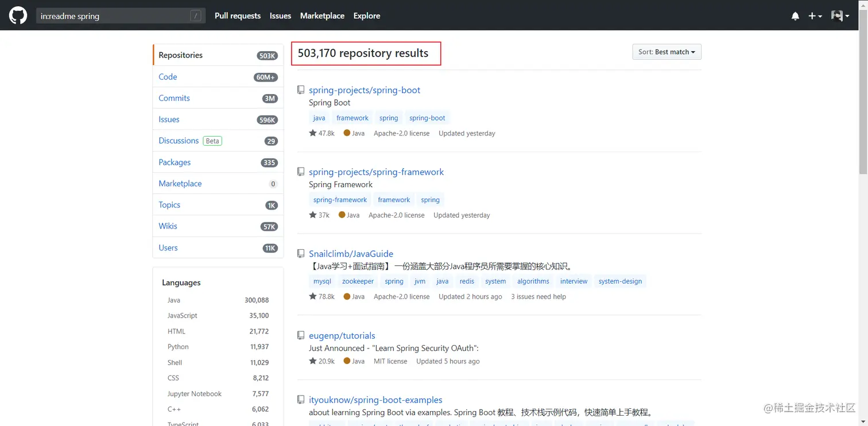Image resolution: width=868 pixels, height=426 pixels.
Task: Click star icon showing 78.8k stars
Action: [x=313, y=296]
